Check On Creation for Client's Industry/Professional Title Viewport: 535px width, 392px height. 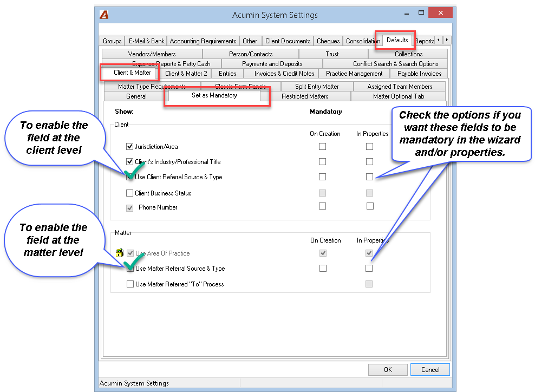pos(322,162)
